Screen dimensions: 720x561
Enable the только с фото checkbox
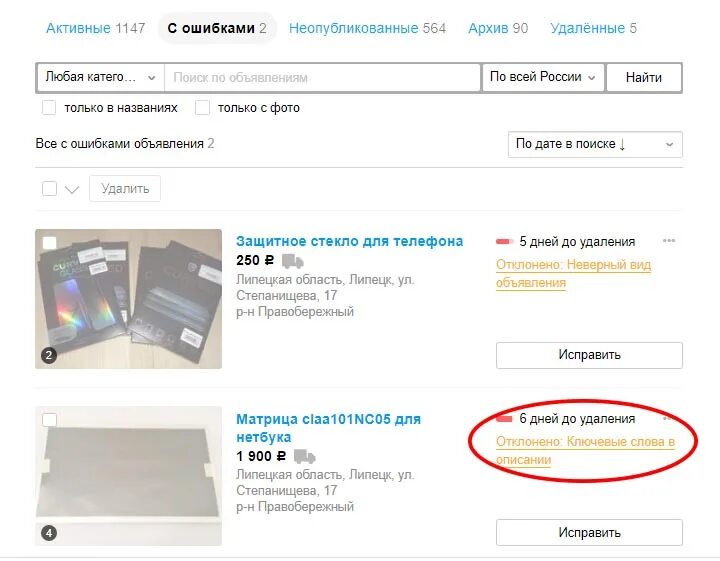(202, 108)
